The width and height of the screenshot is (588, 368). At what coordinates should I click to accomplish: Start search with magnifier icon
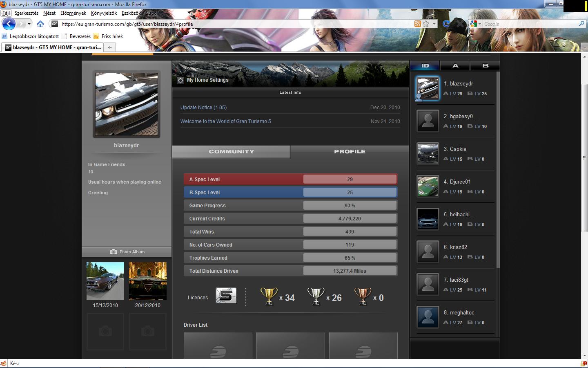coord(581,24)
